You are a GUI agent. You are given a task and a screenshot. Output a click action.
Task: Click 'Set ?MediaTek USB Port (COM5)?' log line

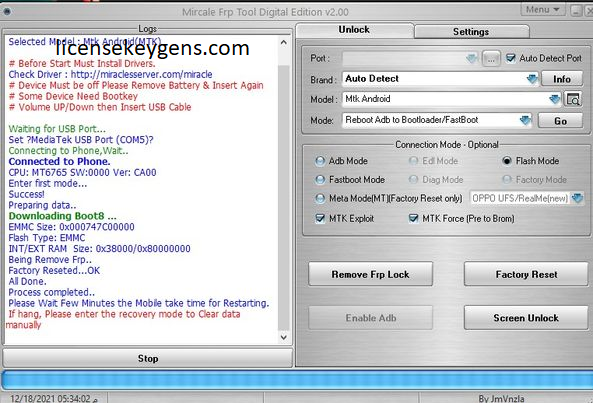coord(81,140)
